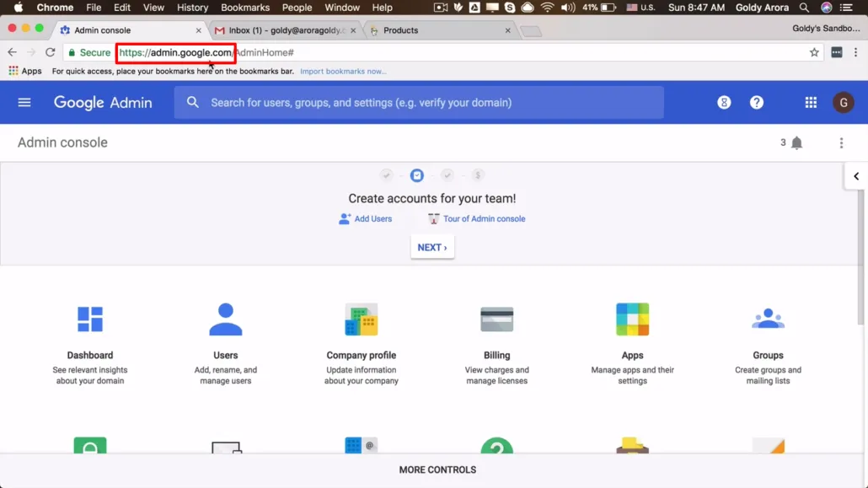Open Chrome's three-dot menu
The width and height of the screenshot is (868, 488).
(856, 52)
